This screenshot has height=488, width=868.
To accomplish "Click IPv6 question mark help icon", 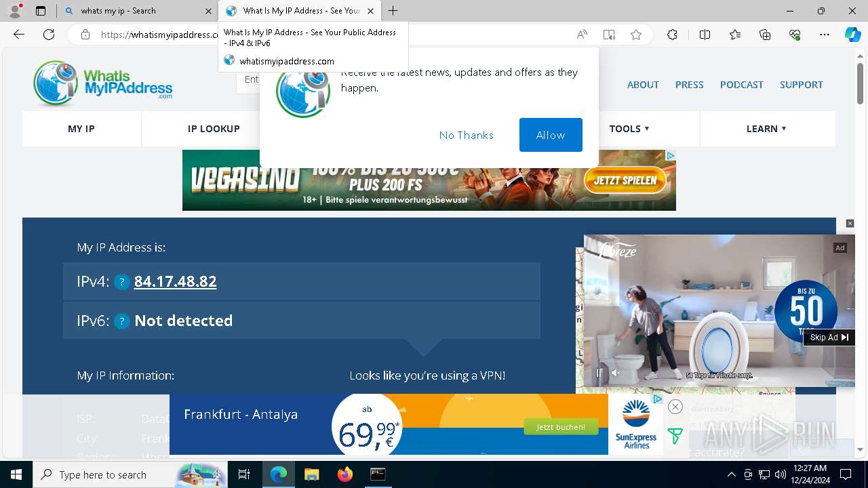I will coord(121,321).
